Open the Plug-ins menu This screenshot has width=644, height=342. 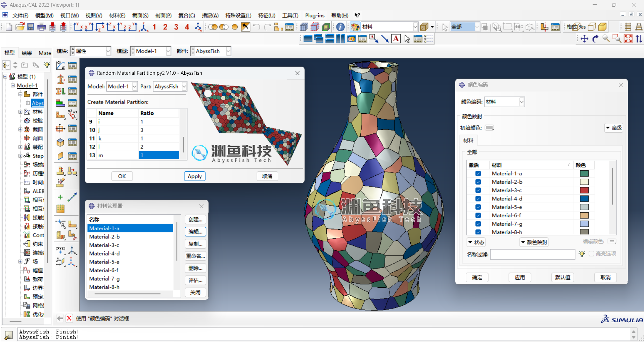(x=315, y=15)
